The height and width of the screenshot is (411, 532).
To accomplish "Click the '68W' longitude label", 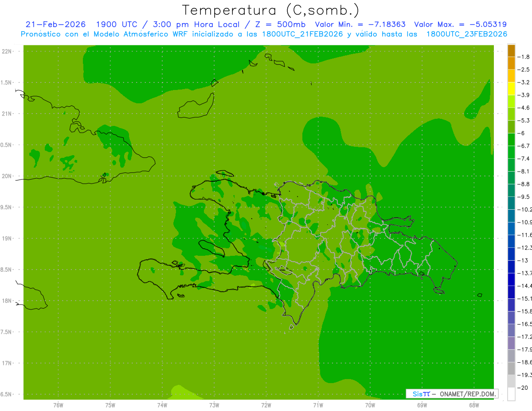I will 474,405.
